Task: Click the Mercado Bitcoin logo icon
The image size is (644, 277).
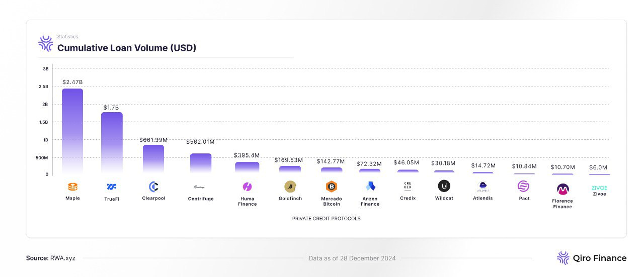Action: pos(332,187)
